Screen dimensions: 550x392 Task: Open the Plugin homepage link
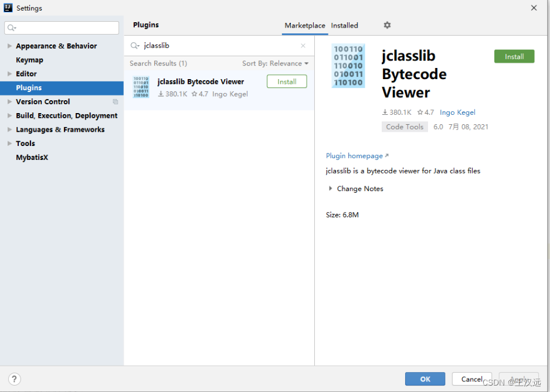354,155
